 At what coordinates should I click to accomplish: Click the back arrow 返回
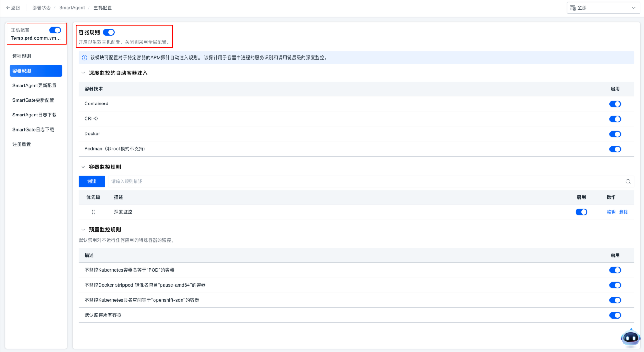click(x=13, y=8)
